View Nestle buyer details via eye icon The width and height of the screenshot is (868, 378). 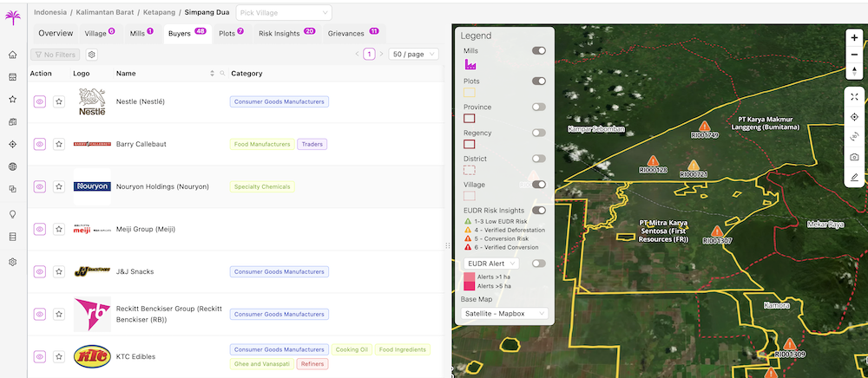pyautogui.click(x=39, y=101)
